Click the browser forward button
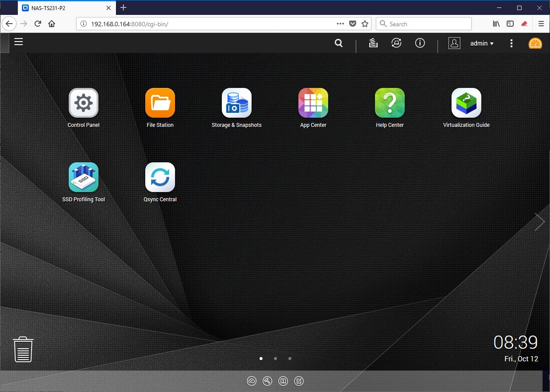 (24, 24)
